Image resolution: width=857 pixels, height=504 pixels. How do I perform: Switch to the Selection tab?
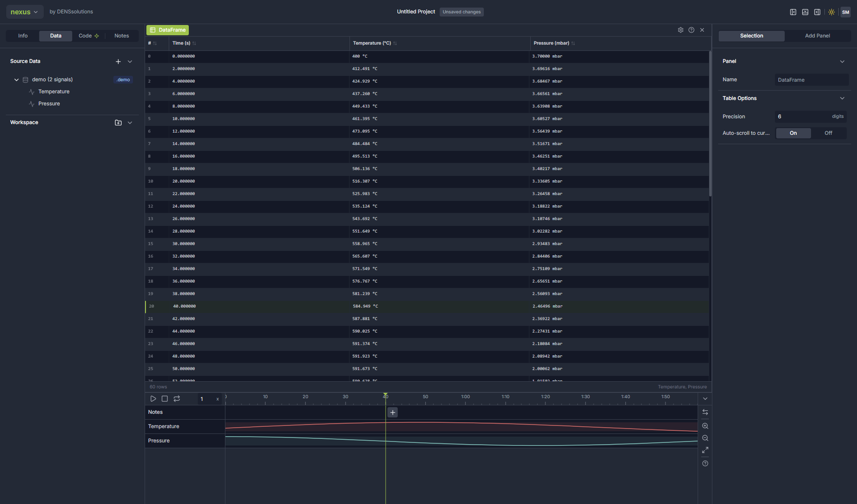[x=752, y=36]
